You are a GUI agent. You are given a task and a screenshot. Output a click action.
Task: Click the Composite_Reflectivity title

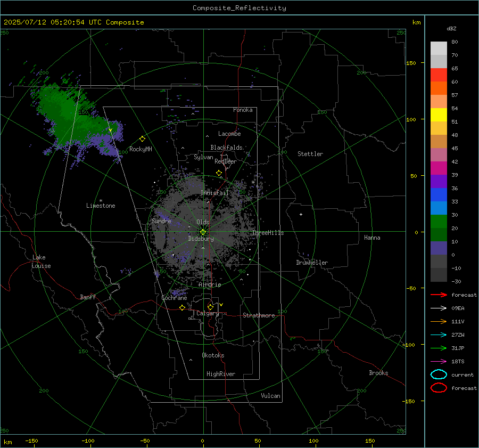240,8
